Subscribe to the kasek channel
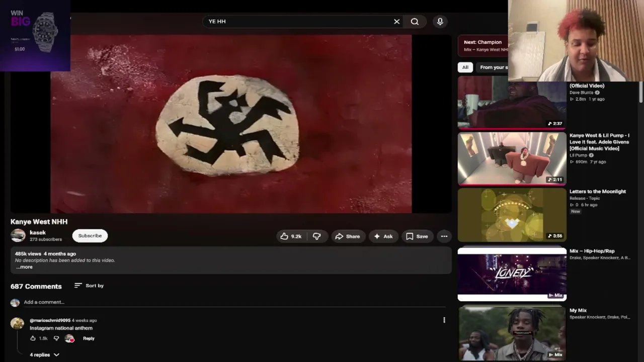644x362 pixels. pos(90,236)
